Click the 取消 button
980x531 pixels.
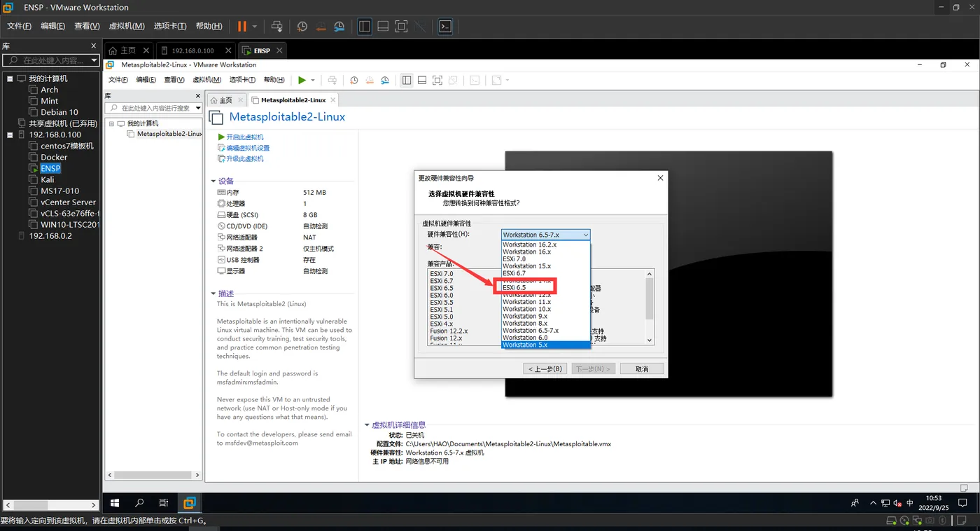coord(642,368)
